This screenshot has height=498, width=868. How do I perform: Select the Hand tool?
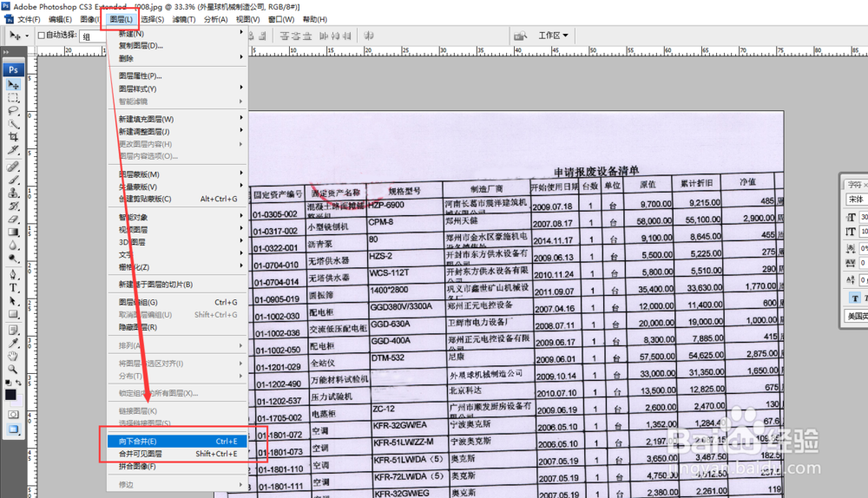pos(13,357)
